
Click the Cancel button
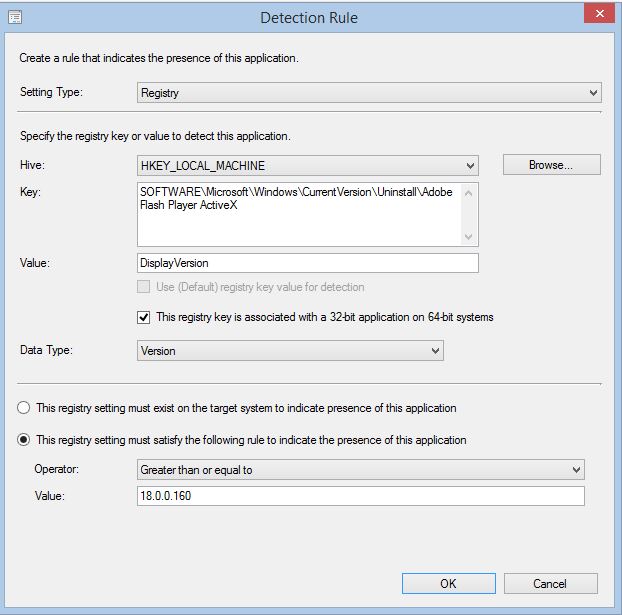(x=551, y=583)
